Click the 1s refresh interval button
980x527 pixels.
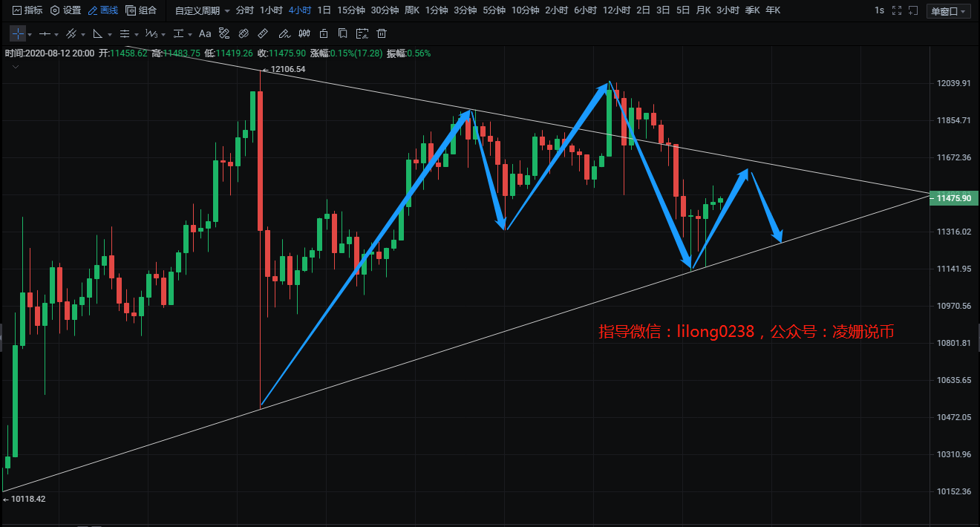879,10
